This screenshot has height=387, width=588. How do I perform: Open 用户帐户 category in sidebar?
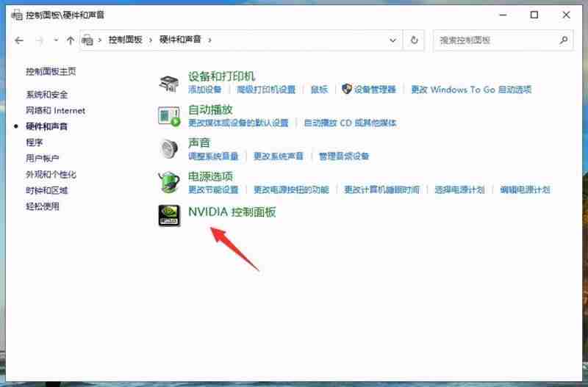(x=43, y=159)
